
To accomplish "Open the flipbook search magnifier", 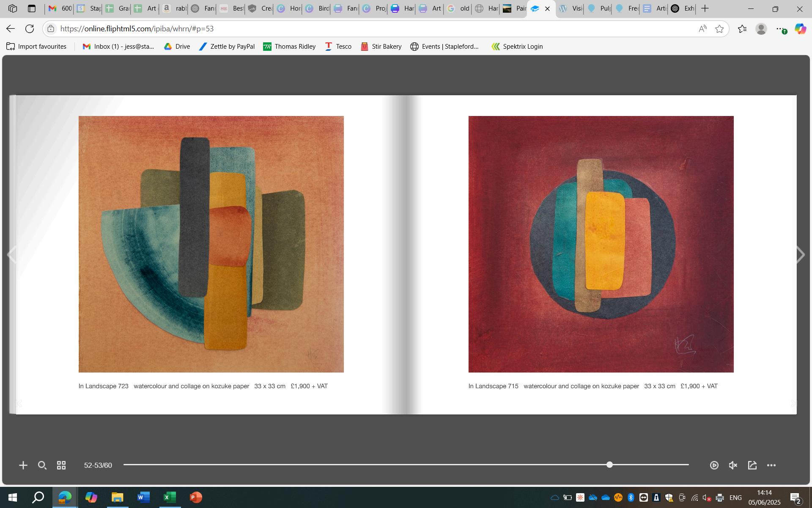I will 42,465.
